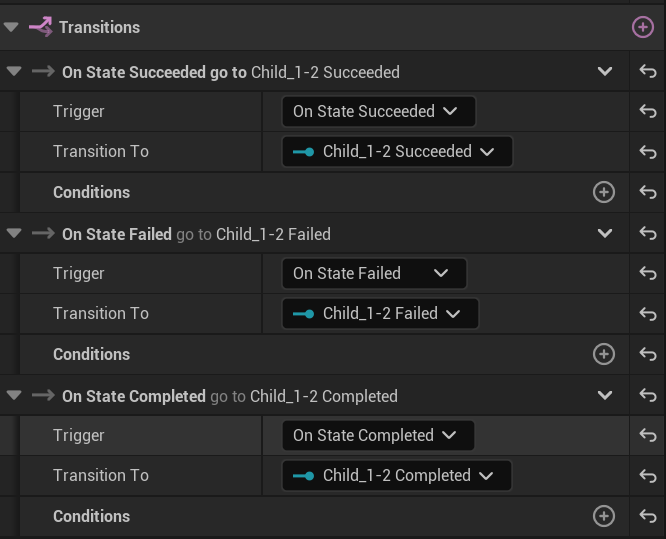Image resolution: width=666 pixels, height=539 pixels.
Task: Change the Child_1-2 Succeeded transition target
Action: click(x=397, y=152)
